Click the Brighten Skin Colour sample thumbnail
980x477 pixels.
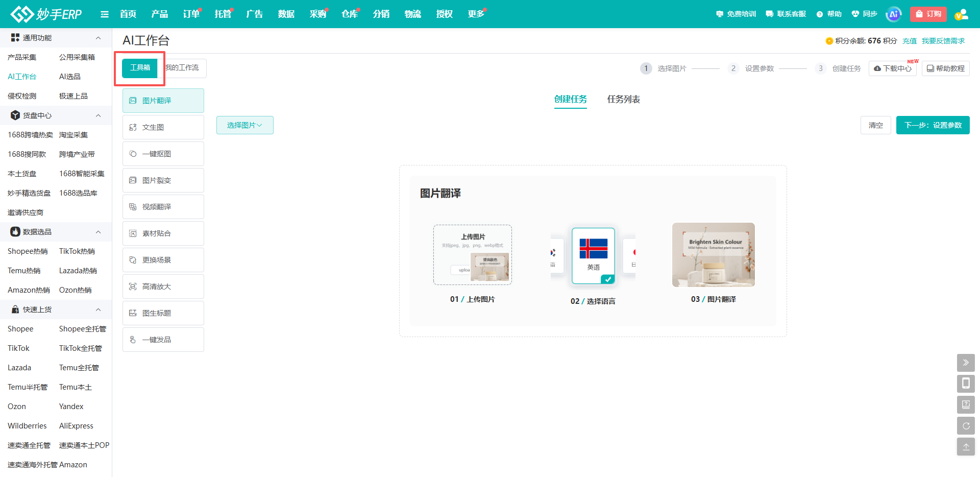pyautogui.click(x=714, y=255)
